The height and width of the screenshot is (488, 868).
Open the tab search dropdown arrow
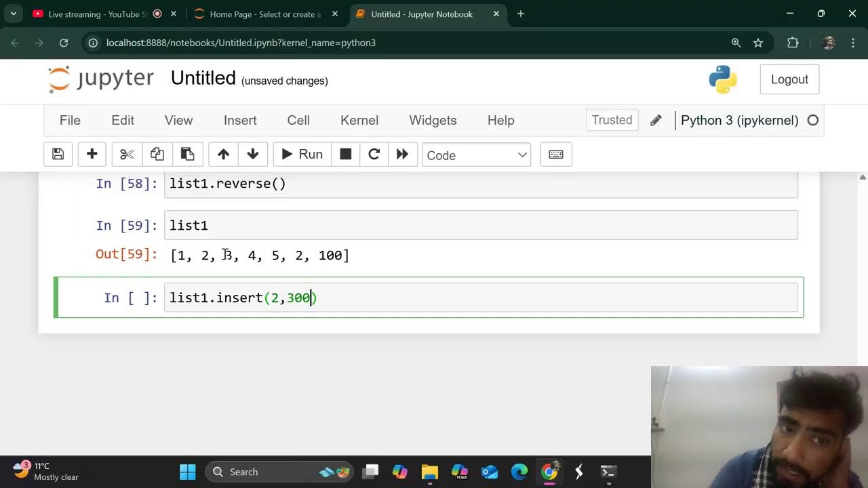click(13, 14)
